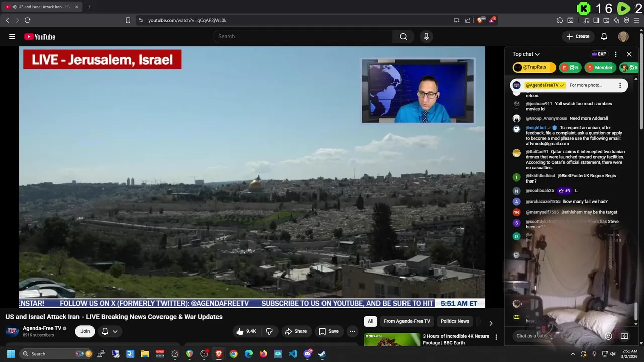The height and width of the screenshot is (362, 644).
Task: Open YouTube notifications bell
Action: pyautogui.click(x=604, y=36)
